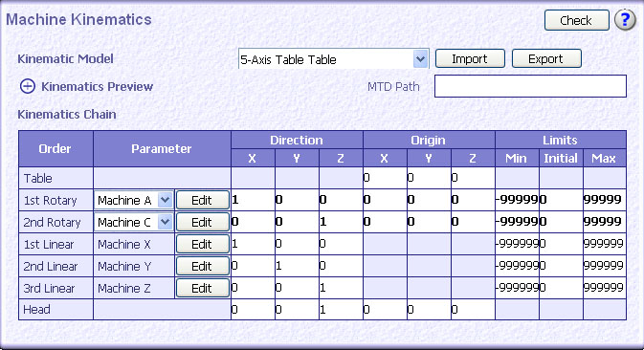
Task: Edit the 1st Linear Machine X row
Action: (x=203, y=244)
